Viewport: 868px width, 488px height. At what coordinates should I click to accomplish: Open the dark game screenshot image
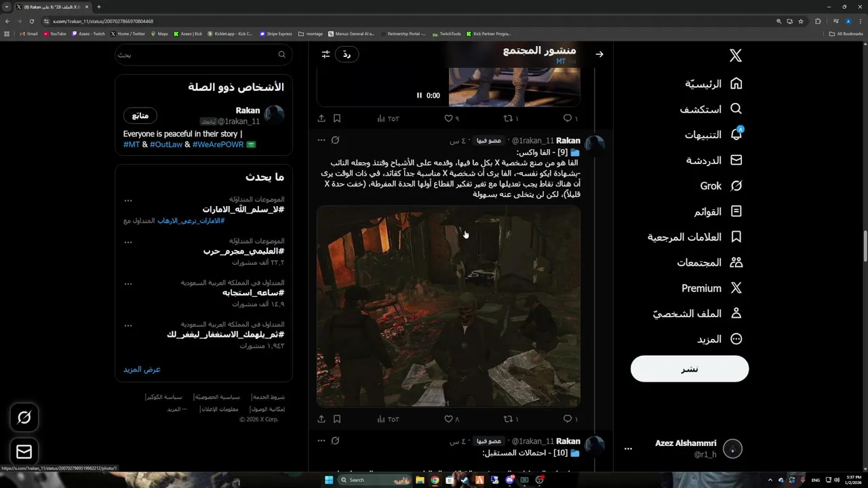pos(448,306)
